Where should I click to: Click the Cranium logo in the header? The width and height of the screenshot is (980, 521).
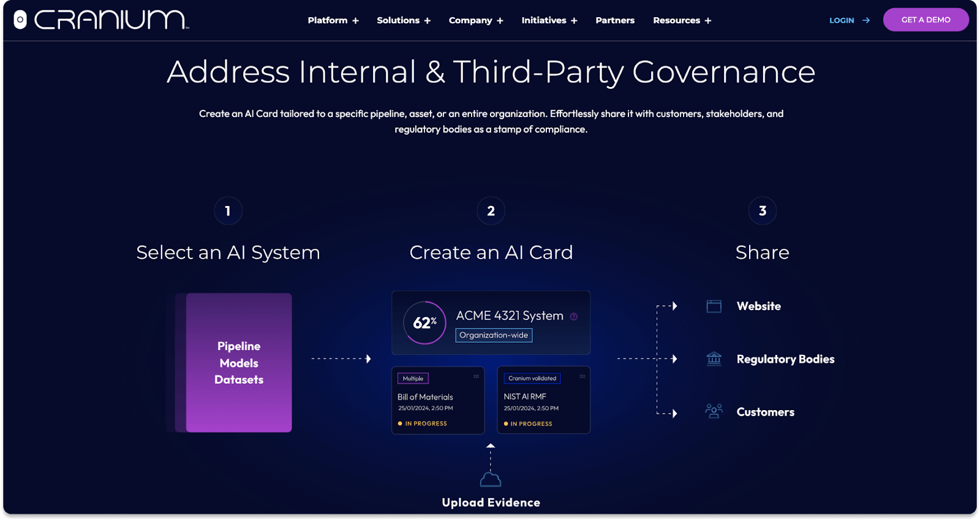click(102, 20)
